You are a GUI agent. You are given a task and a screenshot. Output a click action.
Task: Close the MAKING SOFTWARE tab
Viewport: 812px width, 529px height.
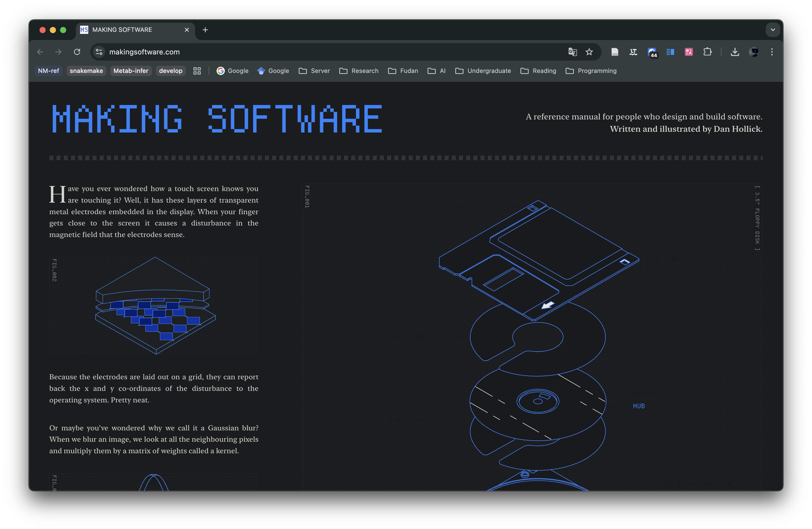point(187,30)
